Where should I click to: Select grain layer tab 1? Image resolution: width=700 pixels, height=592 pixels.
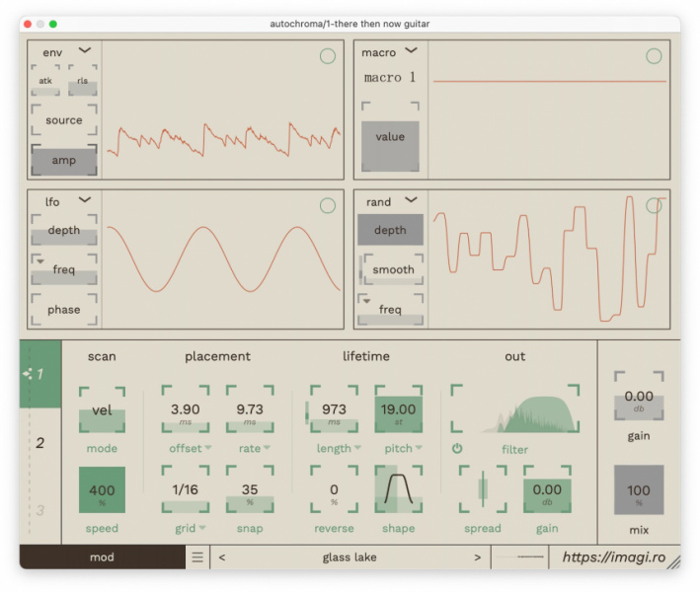[x=40, y=374]
